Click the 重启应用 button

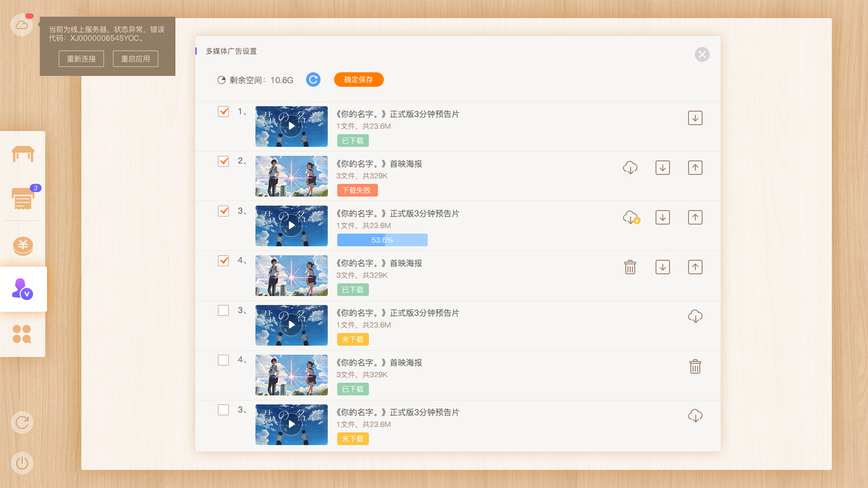[135, 58]
